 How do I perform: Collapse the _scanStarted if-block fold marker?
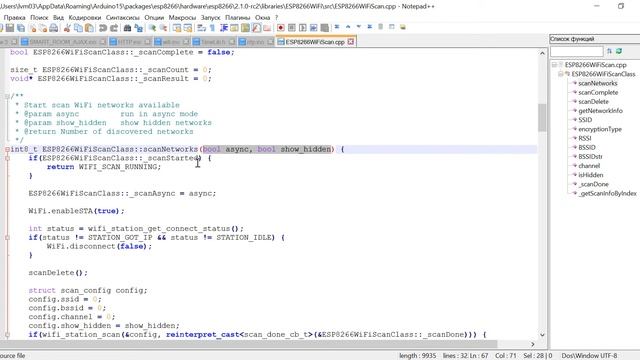pos(7,158)
